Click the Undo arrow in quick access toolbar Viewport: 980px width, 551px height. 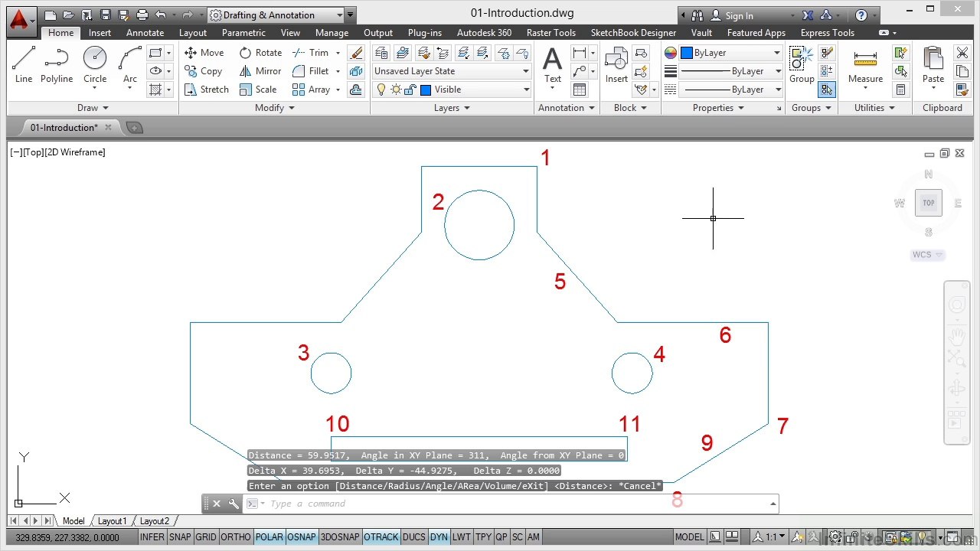pyautogui.click(x=160, y=15)
